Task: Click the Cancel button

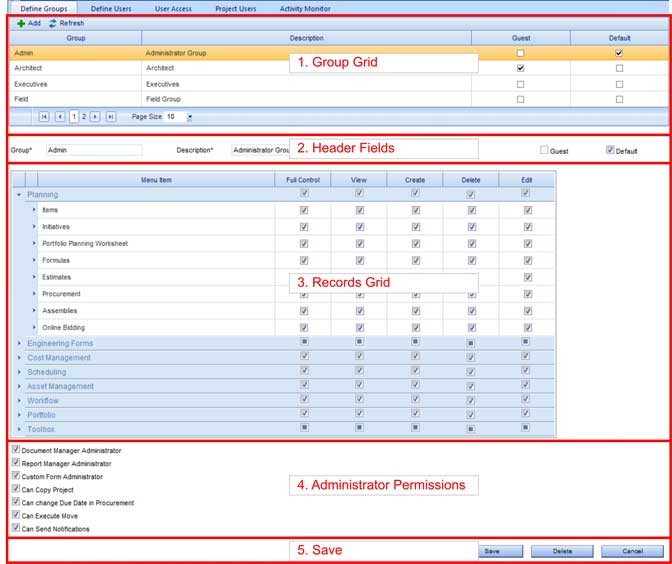Action: pos(632,551)
